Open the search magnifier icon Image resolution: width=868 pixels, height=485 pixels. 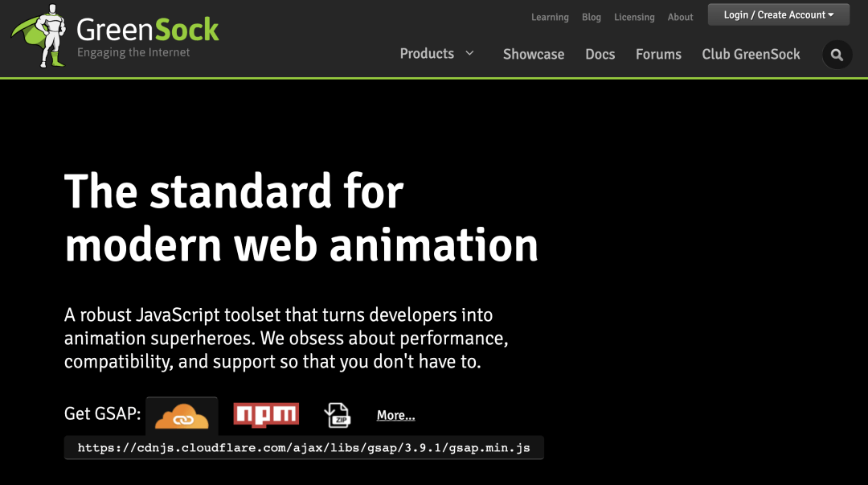click(837, 55)
